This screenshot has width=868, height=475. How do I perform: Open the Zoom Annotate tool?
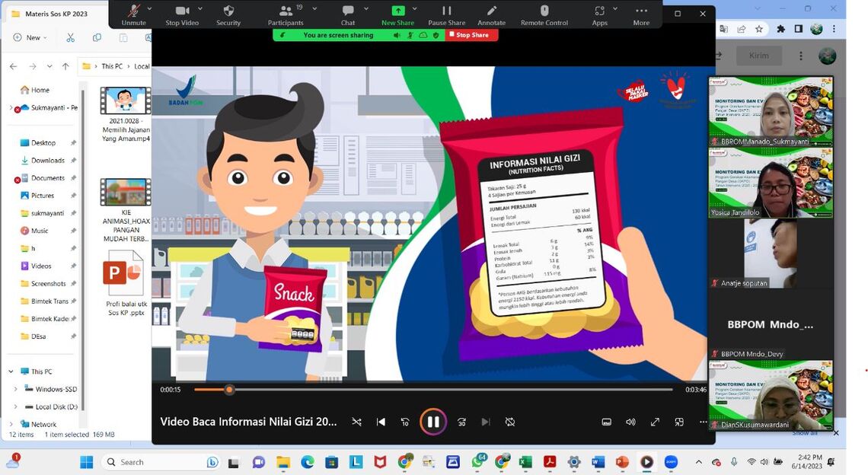(x=491, y=14)
